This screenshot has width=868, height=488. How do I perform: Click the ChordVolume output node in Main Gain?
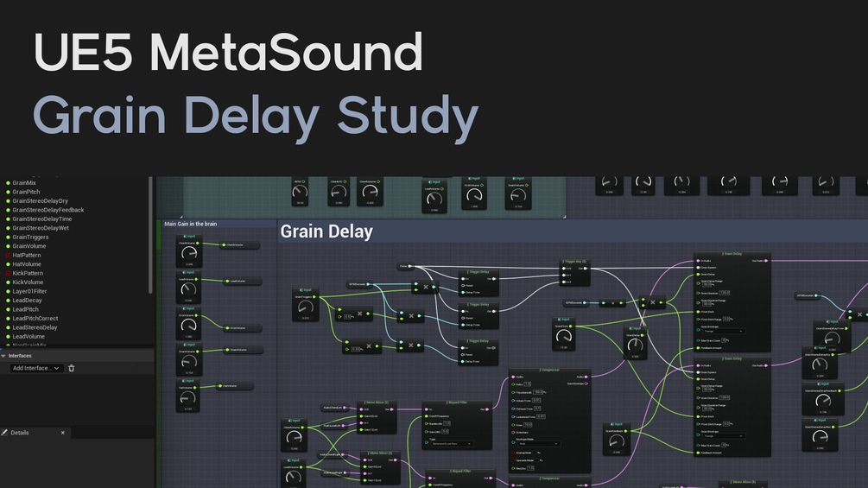[x=240, y=245]
